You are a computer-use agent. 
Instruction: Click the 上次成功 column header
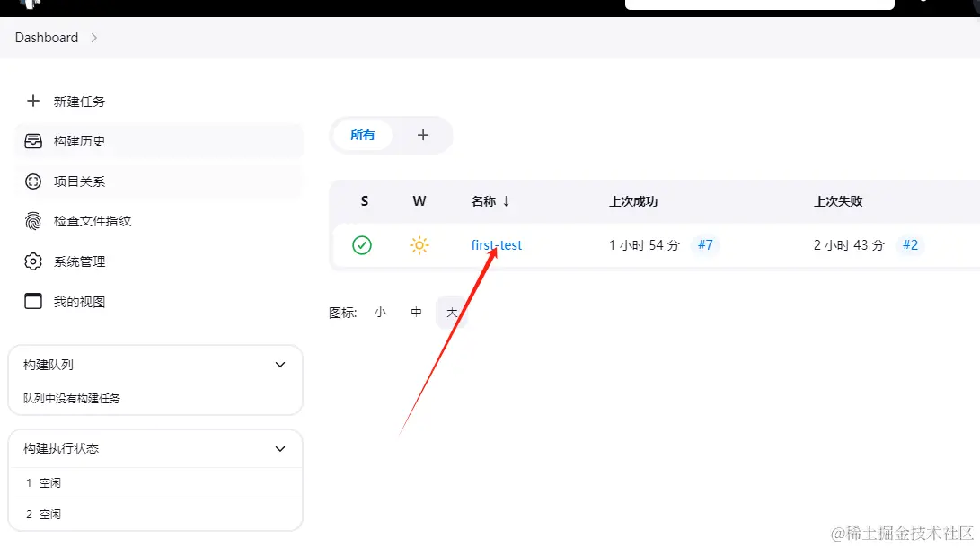[x=633, y=201]
